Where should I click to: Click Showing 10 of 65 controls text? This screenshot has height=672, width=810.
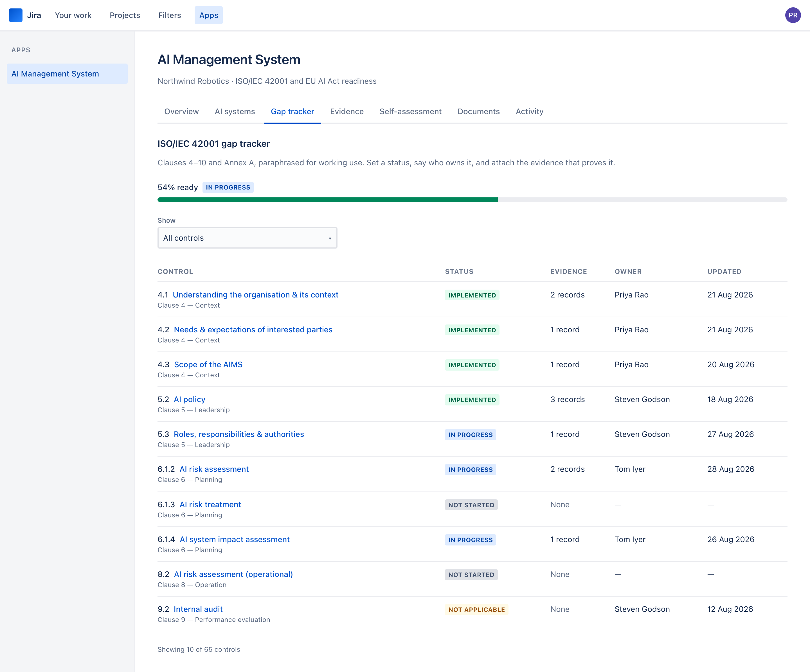[199, 649]
